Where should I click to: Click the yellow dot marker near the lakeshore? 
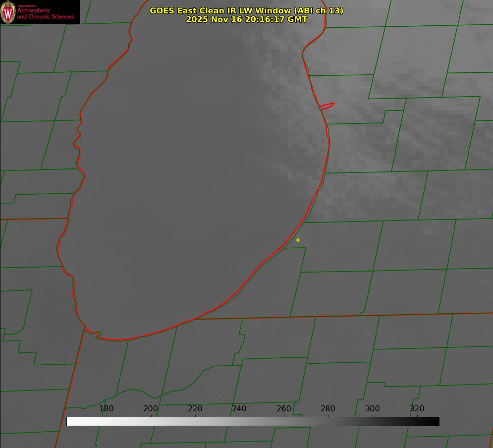(298, 240)
